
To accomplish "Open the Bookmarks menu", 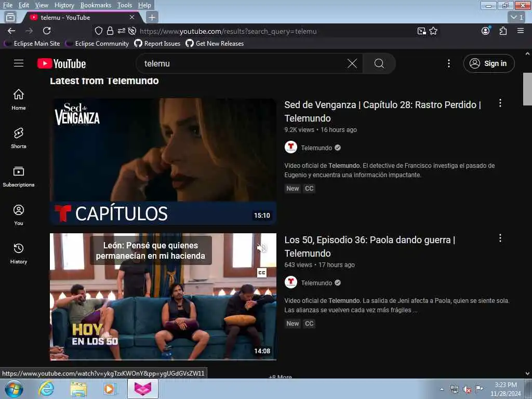I will click(96, 5).
